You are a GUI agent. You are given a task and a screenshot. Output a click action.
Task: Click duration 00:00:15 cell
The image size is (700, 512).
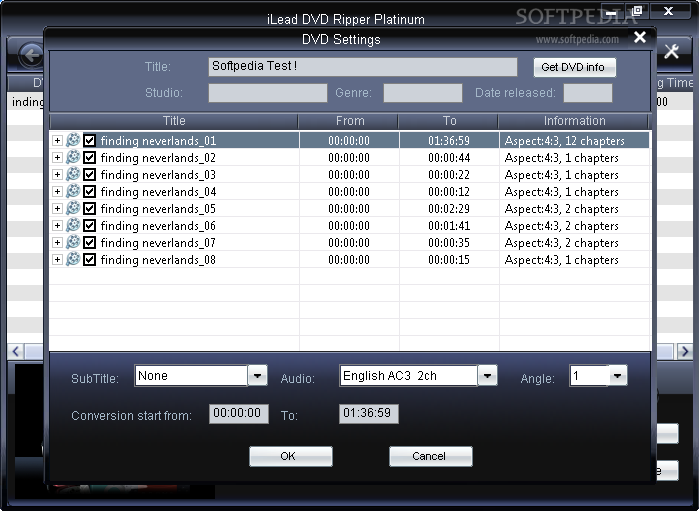click(449, 259)
